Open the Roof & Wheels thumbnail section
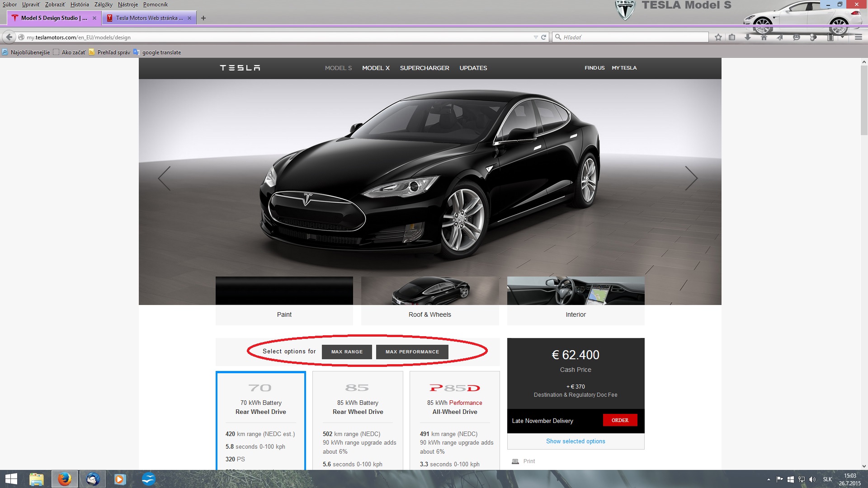This screenshot has height=488, width=868. pyautogui.click(x=430, y=300)
